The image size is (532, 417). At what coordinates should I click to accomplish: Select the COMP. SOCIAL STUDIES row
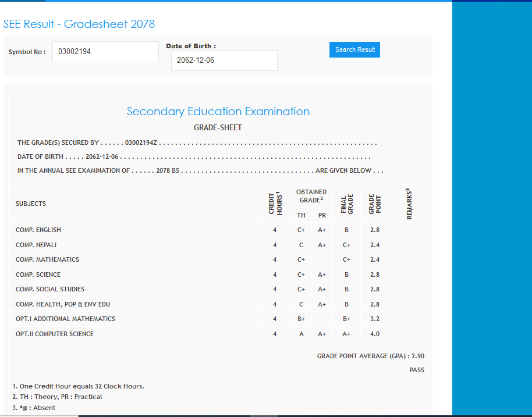click(50, 289)
